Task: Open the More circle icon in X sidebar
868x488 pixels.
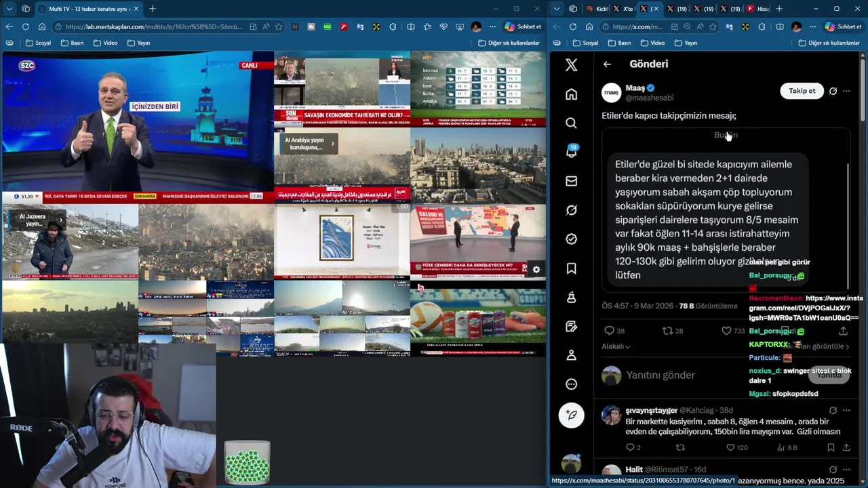Action: click(571, 384)
